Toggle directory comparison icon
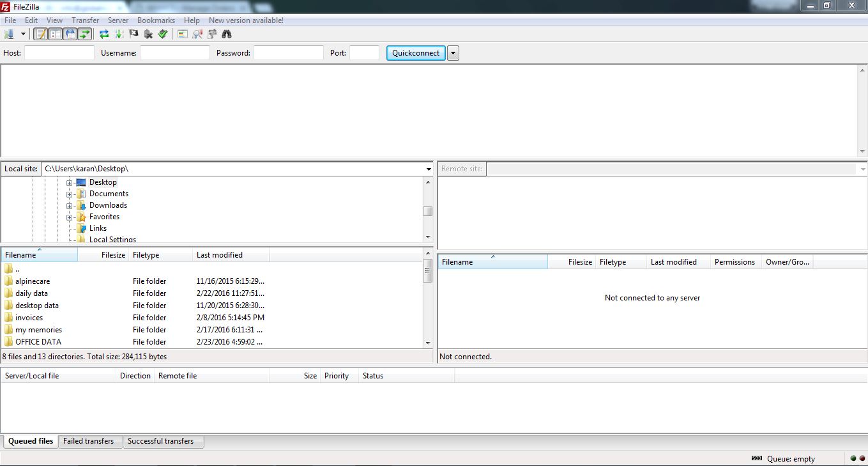The image size is (868, 466). point(197,34)
